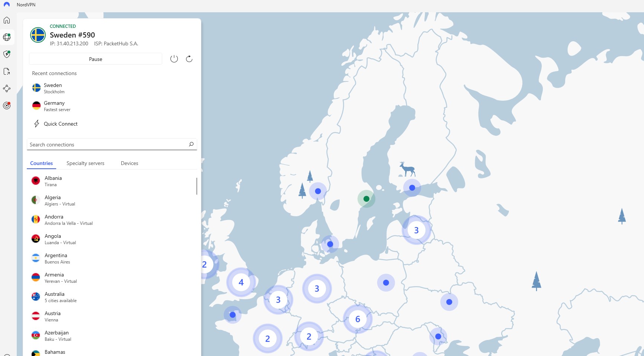Click the country list scrollbar

tap(197, 186)
